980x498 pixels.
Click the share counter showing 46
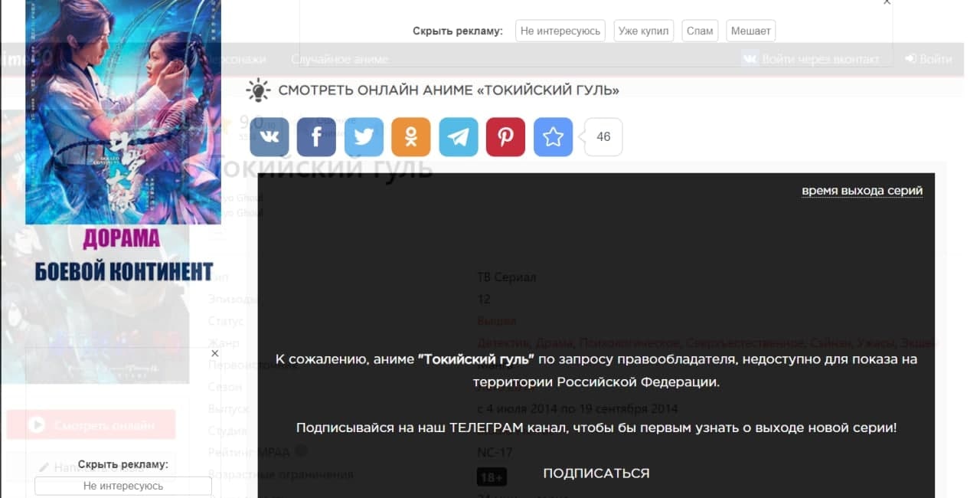(603, 137)
